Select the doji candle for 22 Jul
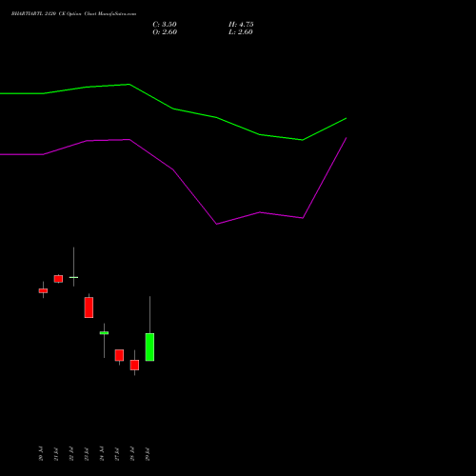 coord(73,277)
